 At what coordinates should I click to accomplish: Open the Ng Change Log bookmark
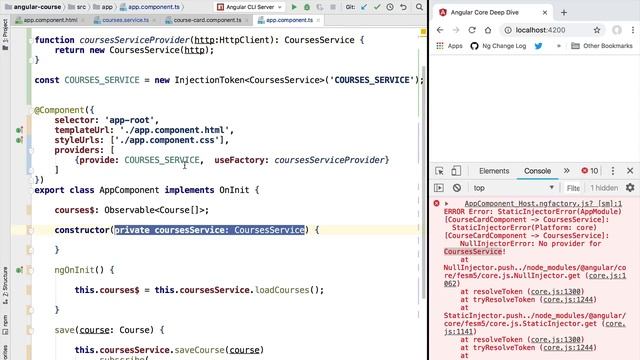click(498, 46)
